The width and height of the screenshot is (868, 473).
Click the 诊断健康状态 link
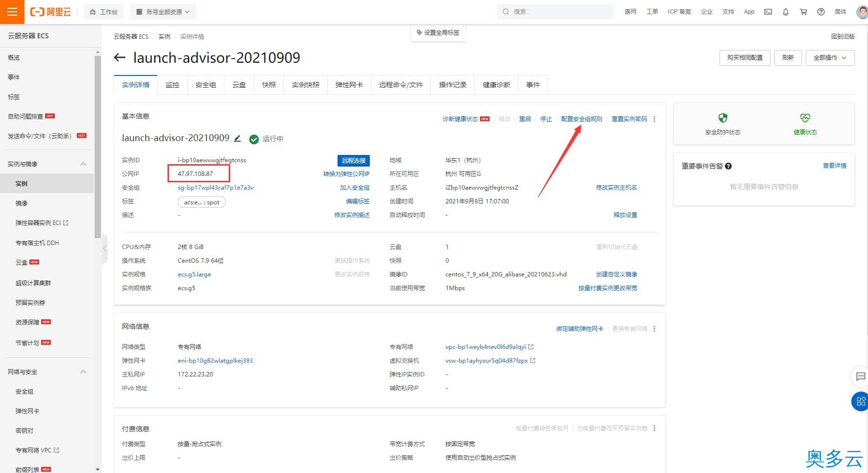[460, 119]
